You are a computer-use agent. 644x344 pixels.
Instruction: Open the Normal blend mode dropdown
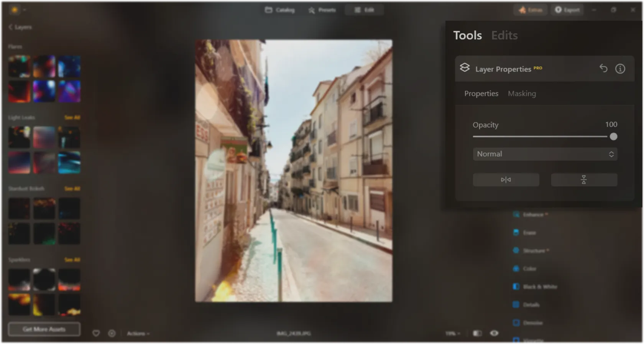[x=545, y=154]
